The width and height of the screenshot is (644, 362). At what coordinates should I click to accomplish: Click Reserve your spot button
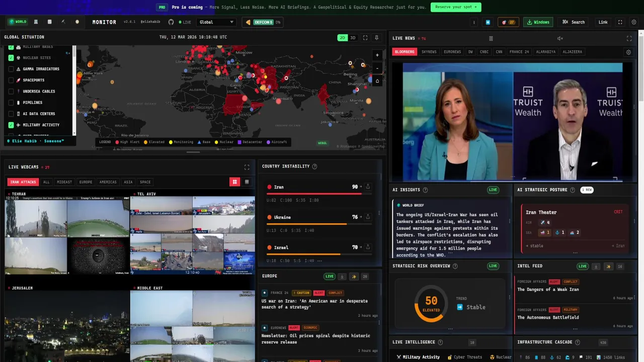(456, 7)
